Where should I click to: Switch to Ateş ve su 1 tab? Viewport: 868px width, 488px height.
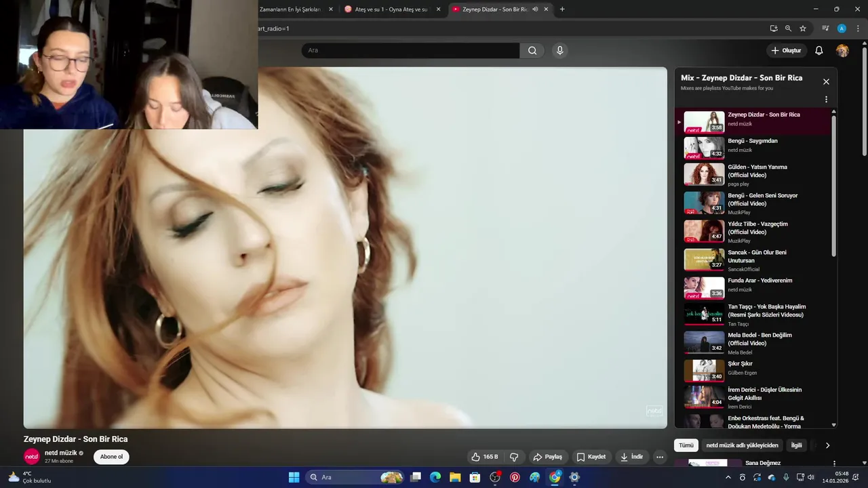click(391, 9)
